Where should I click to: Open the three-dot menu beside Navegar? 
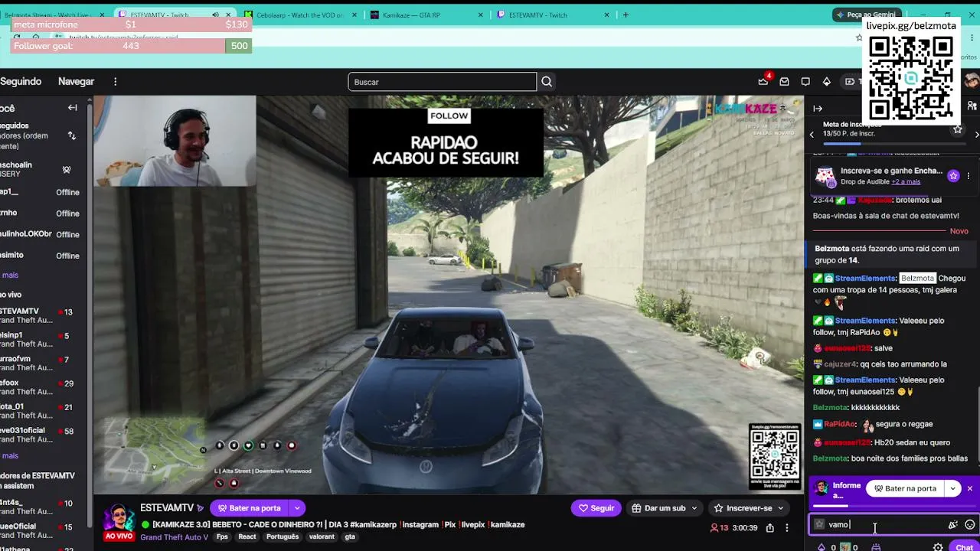[116, 82]
